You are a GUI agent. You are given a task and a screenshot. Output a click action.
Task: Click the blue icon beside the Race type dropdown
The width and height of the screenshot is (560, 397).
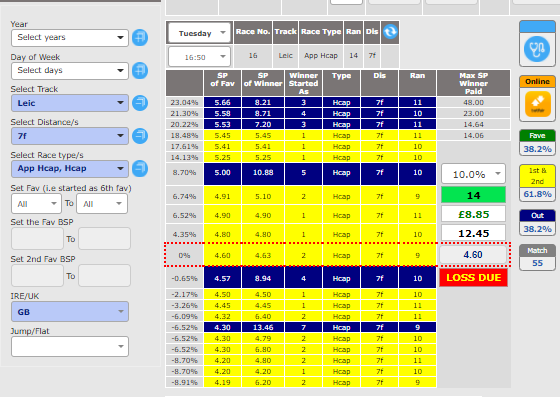[x=140, y=169]
